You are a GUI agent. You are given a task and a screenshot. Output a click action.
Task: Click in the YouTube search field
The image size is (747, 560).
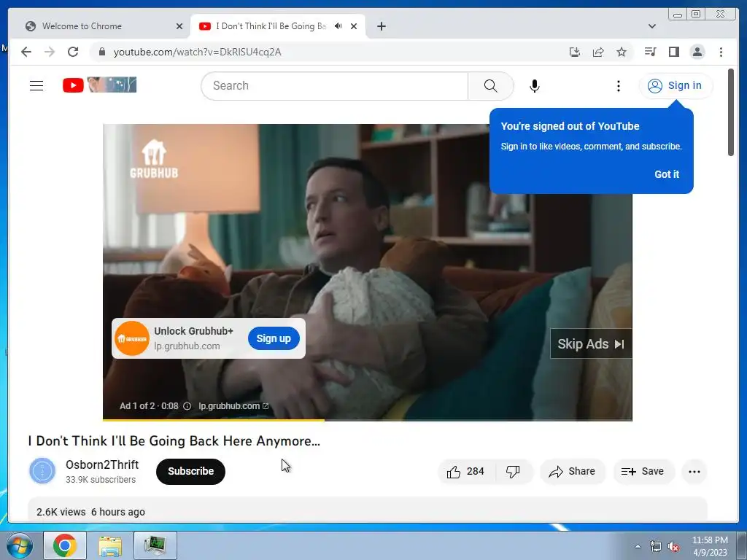click(334, 86)
